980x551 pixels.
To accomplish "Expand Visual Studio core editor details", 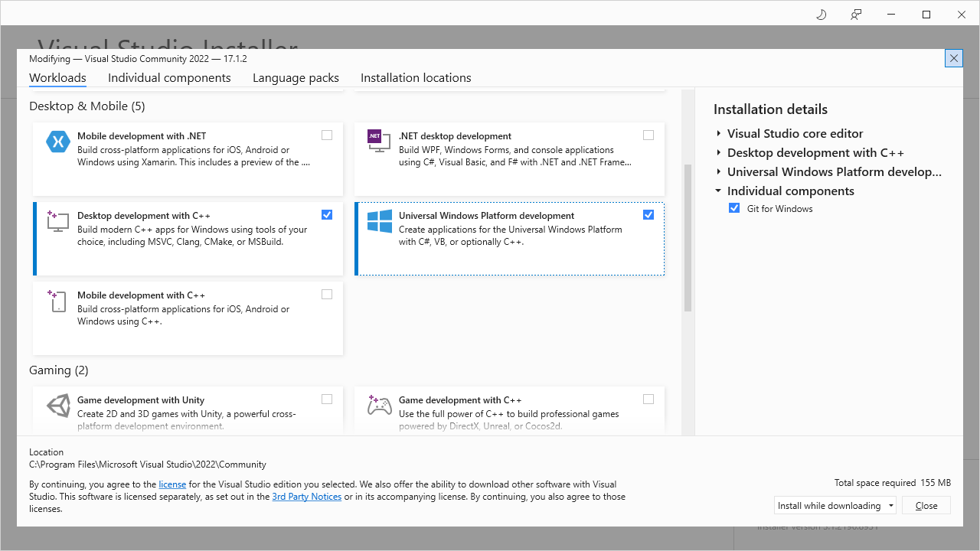I will (718, 134).
